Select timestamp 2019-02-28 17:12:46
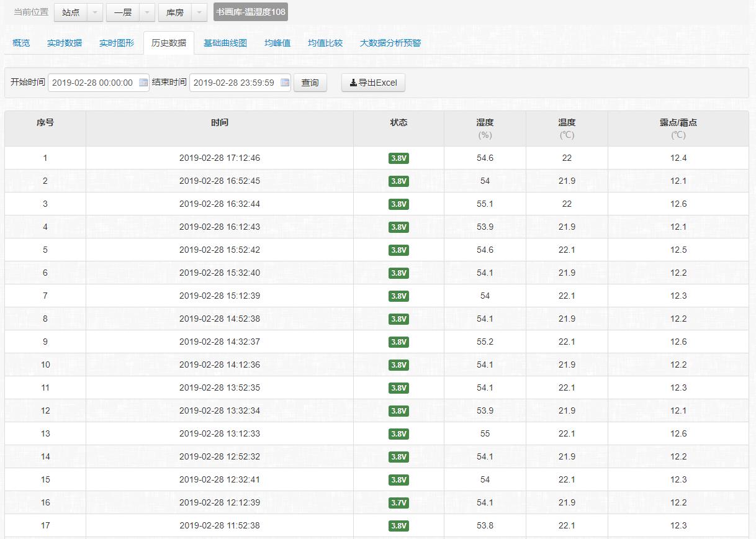Image resolution: width=756 pixels, height=539 pixels. 220,158
